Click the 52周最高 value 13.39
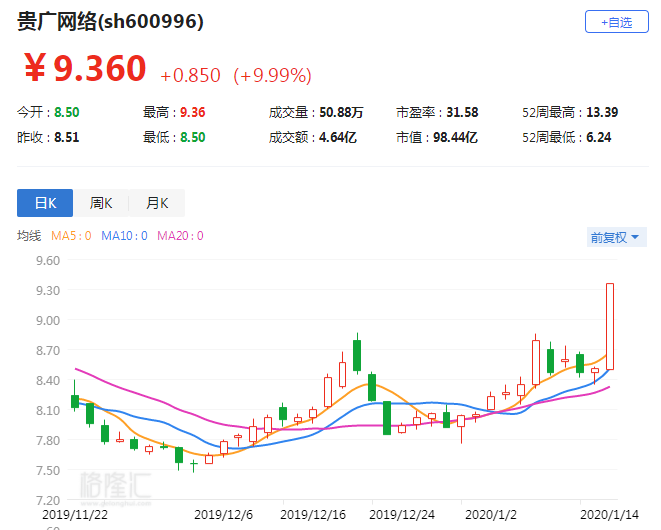The width and height of the screenshot is (661, 530). 602,112
